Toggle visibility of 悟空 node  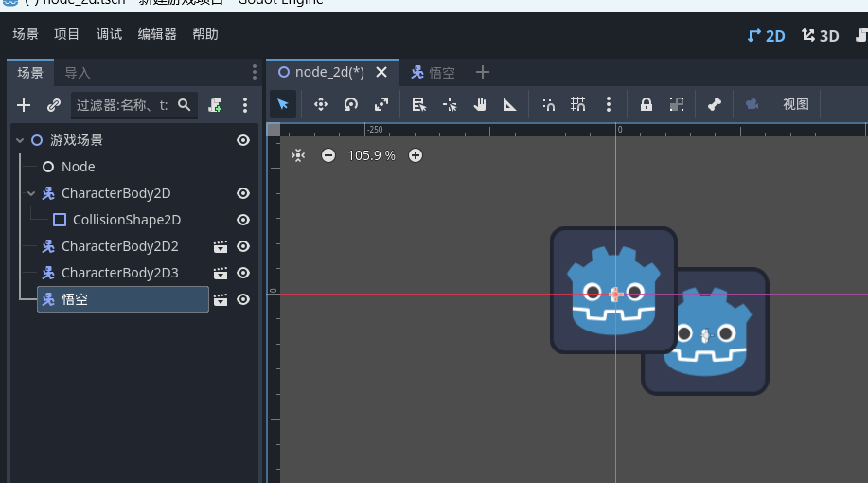pyautogui.click(x=243, y=299)
